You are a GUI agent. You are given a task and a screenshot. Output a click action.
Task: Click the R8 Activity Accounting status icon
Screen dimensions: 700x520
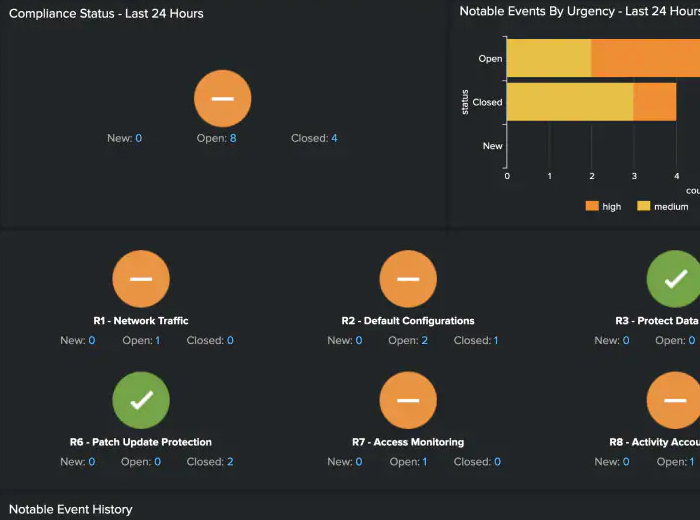pos(674,400)
